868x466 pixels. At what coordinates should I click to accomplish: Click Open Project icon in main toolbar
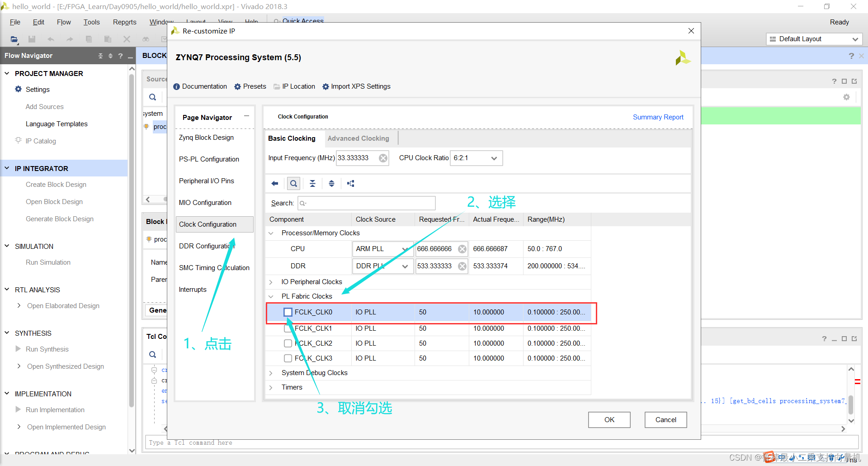tap(14, 39)
